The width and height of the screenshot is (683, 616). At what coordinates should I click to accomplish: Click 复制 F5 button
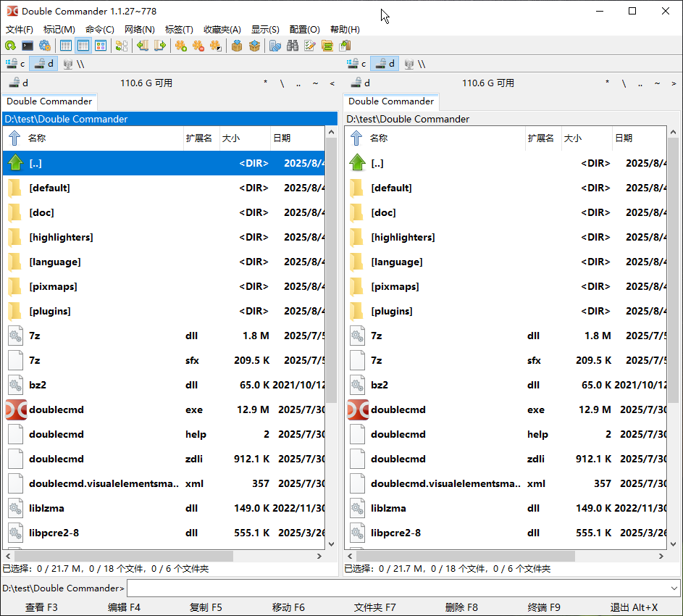tap(206, 607)
